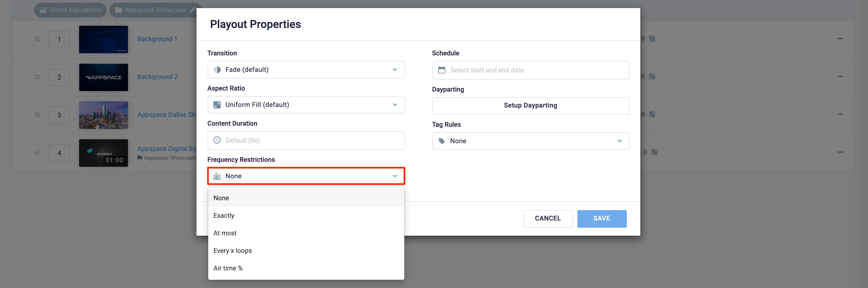Click the tag icon in Tag Rules
This screenshot has width=868, height=288.
[x=441, y=141]
